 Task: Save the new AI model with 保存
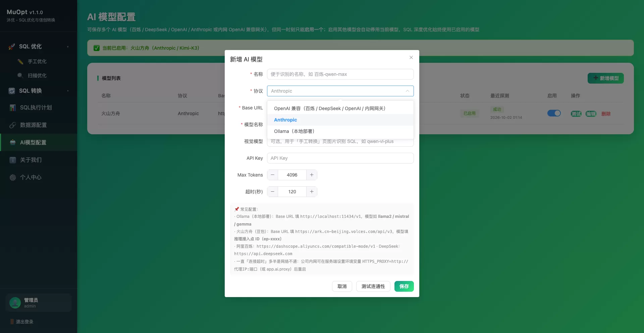(x=404, y=286)
